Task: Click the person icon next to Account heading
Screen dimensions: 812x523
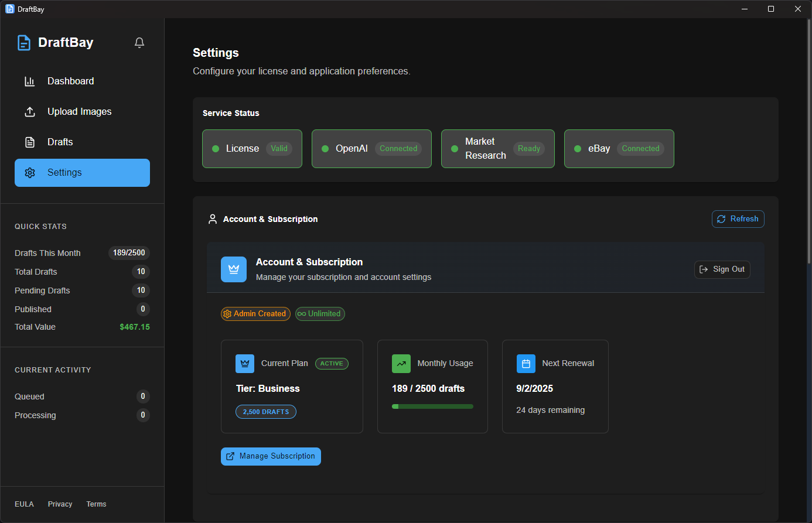Action: pyautogui.click(x=213, y=219)
